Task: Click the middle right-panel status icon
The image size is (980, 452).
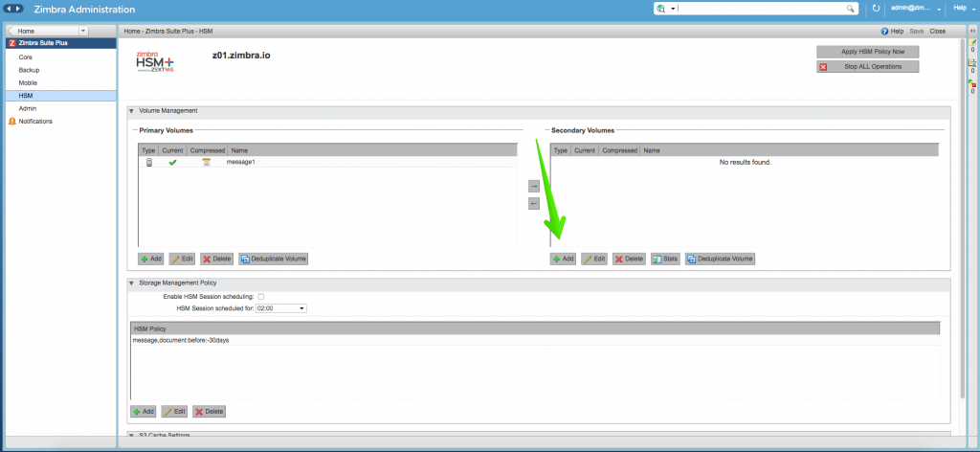Action: point(972,62)
